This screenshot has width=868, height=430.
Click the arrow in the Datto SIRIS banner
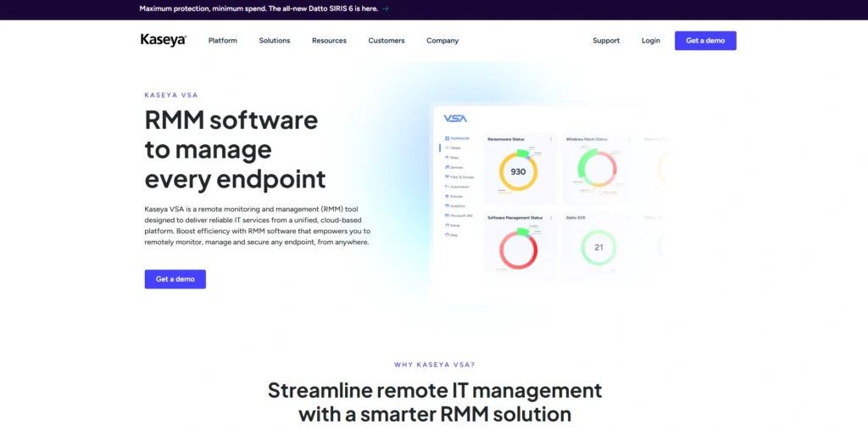pos(386,8)
